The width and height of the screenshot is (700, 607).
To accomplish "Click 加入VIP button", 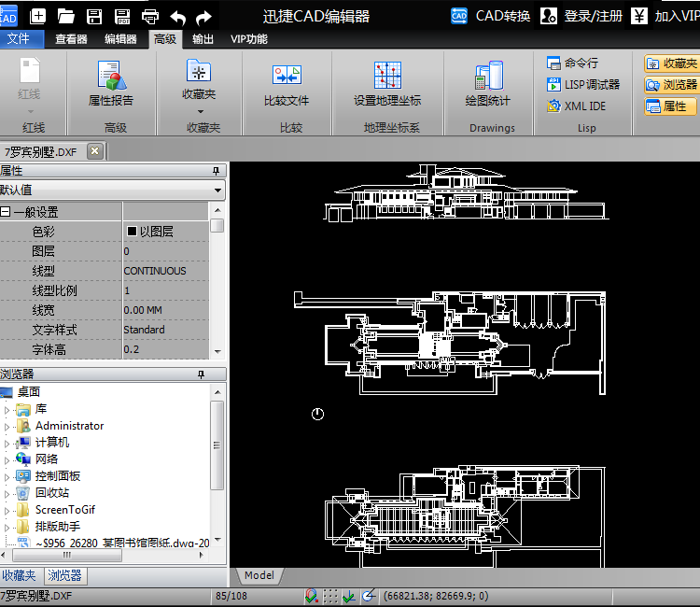I will pos(665,16).
